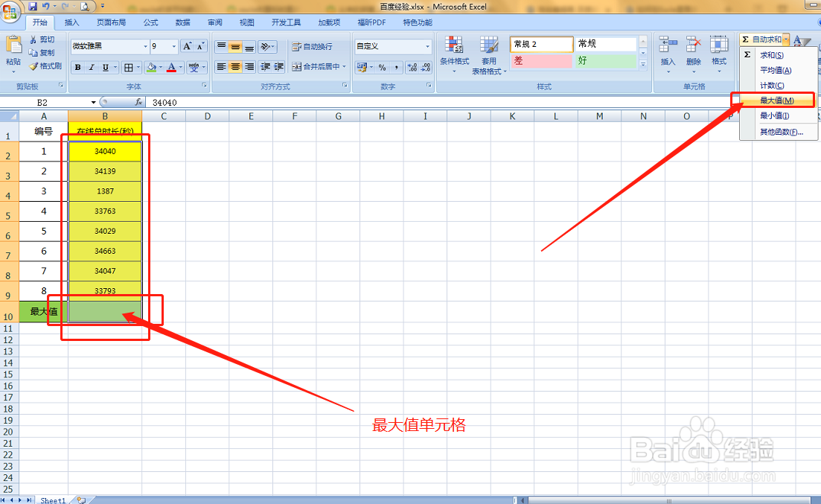Undo the last action

click(x=46, y=6)
